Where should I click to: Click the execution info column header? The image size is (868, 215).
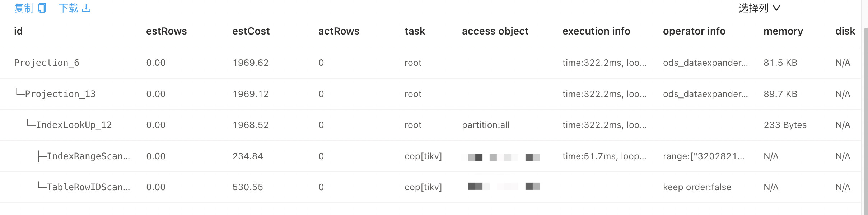click(x=596, y=31)
